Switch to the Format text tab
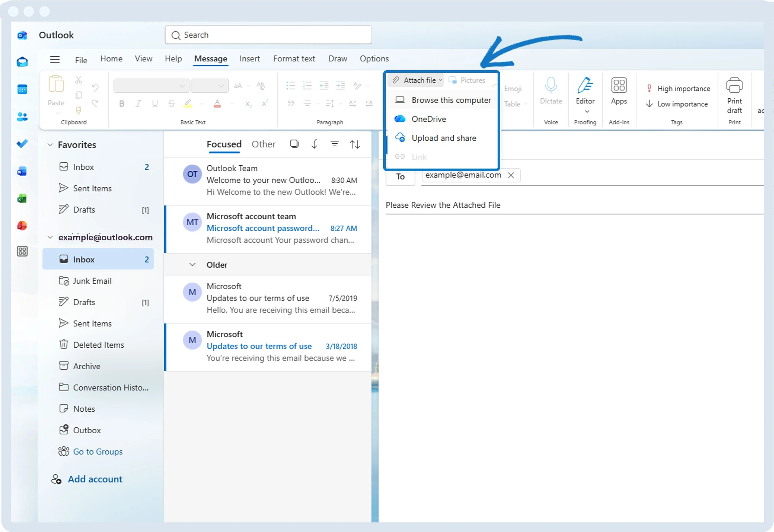The image size is (774, 532). pyautogui.click(x=294, y=59)
